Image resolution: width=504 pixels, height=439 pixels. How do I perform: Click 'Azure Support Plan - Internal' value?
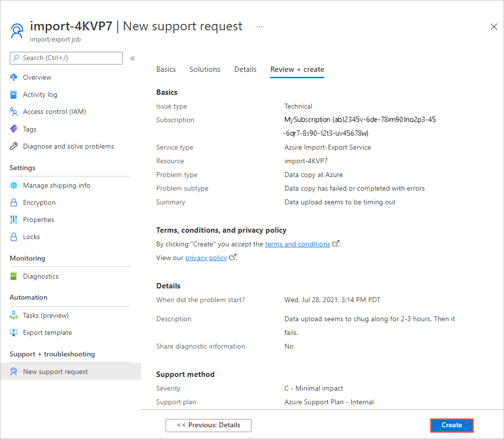329,402
